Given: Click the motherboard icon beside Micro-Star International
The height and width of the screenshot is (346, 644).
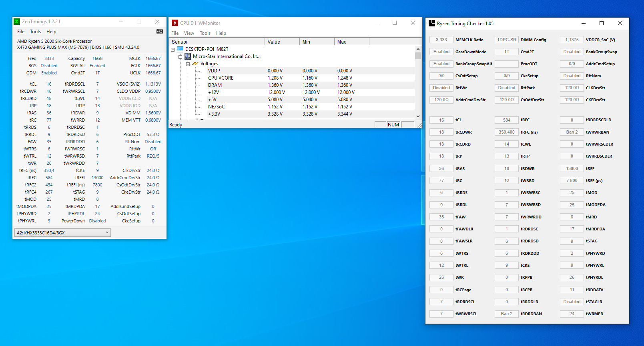Looking at the screenshot, I should [x=188, y=56].
